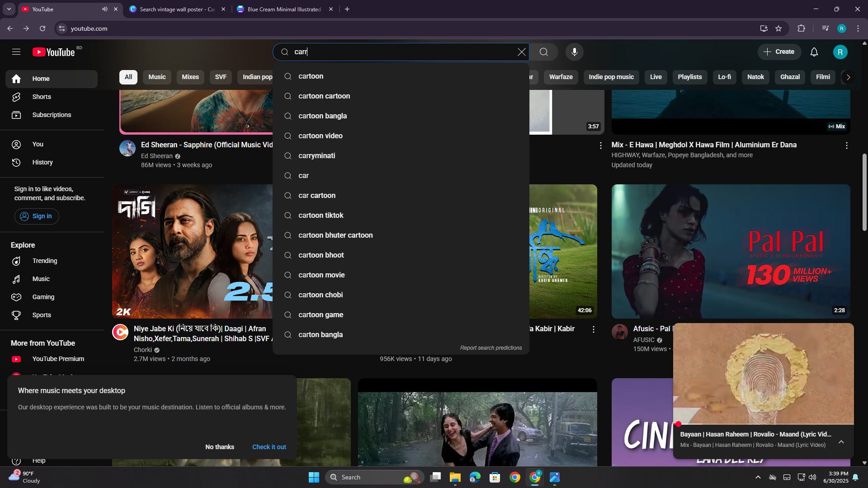The height and width of the screenshot is (488, 868).
Task: Choose the 'cartoon tiktok' suggestion
Action: (401, 215)
